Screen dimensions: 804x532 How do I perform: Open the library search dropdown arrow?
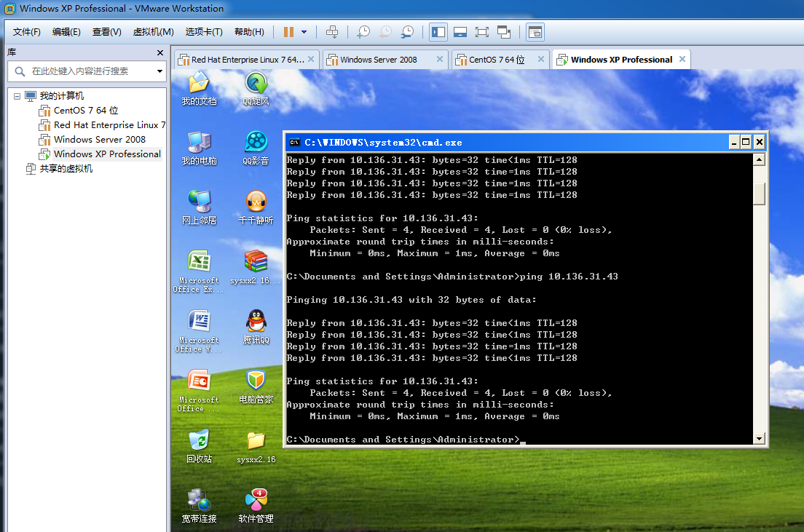click(159, 71)
